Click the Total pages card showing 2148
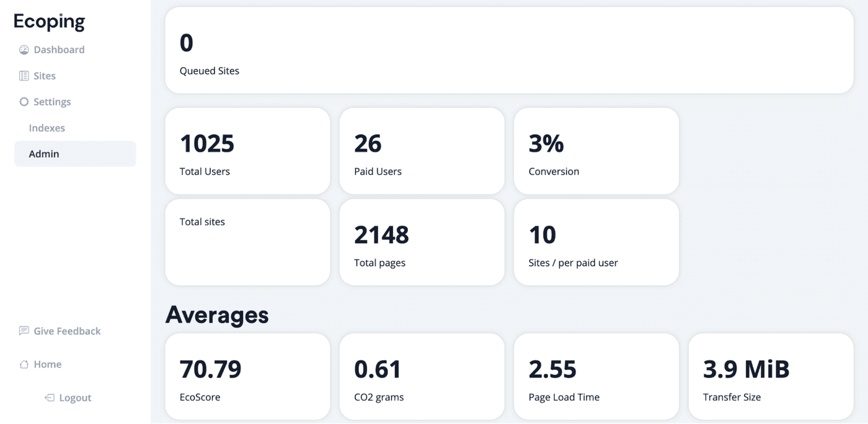The image size is (868, 424). [422, 242]
